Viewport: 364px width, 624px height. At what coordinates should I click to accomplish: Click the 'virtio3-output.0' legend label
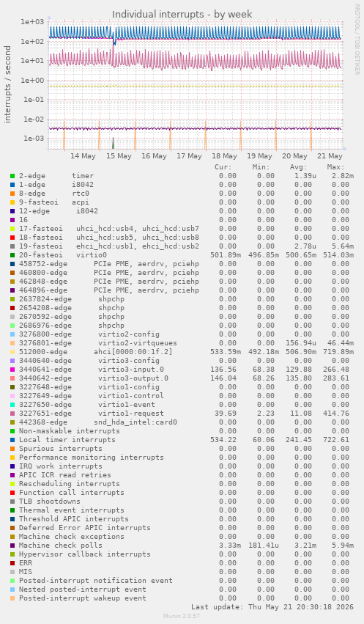[x=133, y=378]
